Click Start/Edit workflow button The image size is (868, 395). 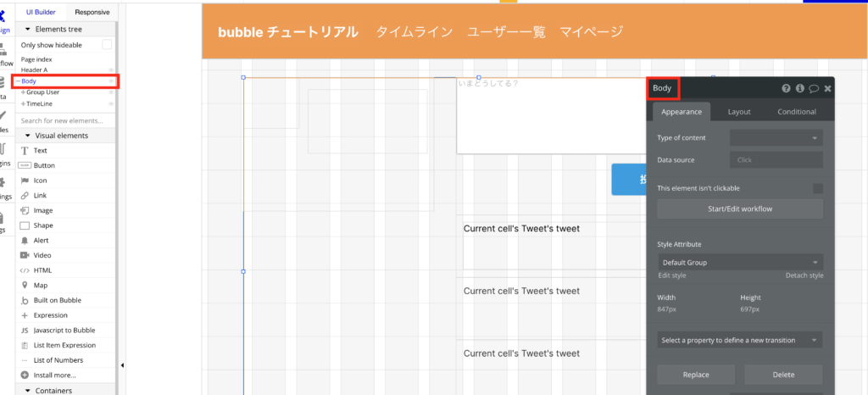click(740, 209)
